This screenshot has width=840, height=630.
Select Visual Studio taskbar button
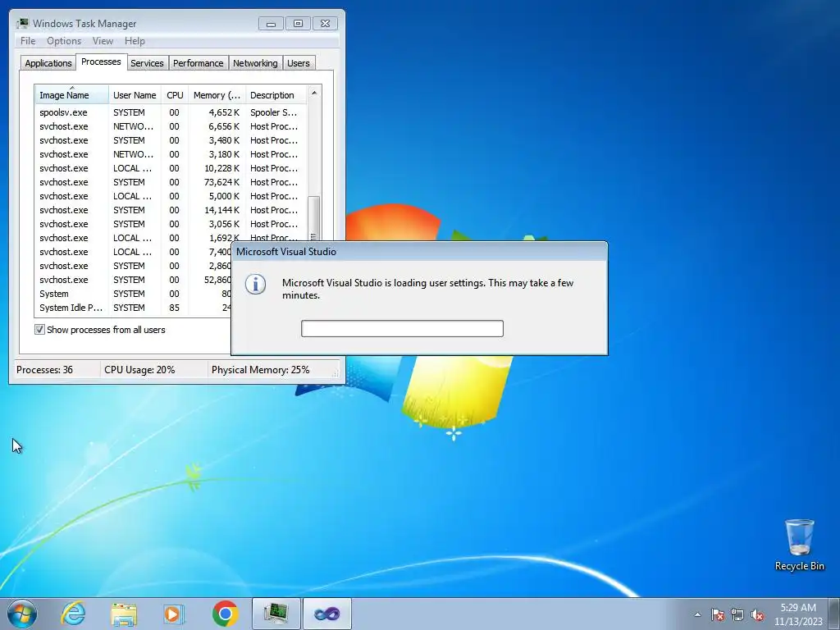tap(327, 614)
